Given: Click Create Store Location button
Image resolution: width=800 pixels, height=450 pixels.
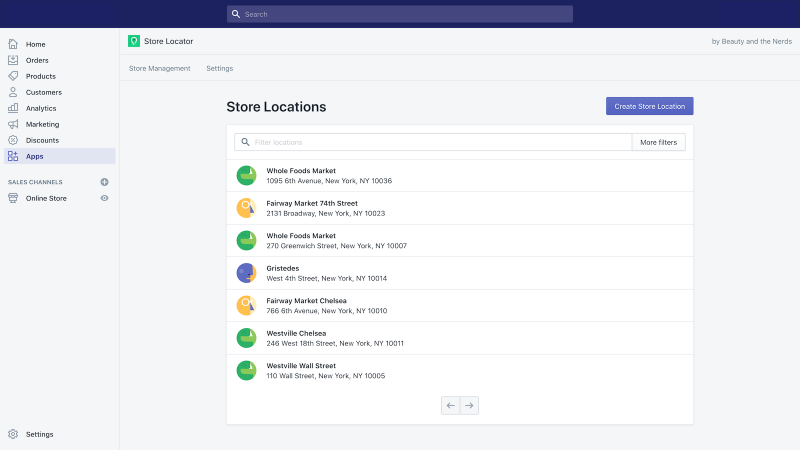Looking at the screenshot, I should pyautogui.click(x=649, y=106).
